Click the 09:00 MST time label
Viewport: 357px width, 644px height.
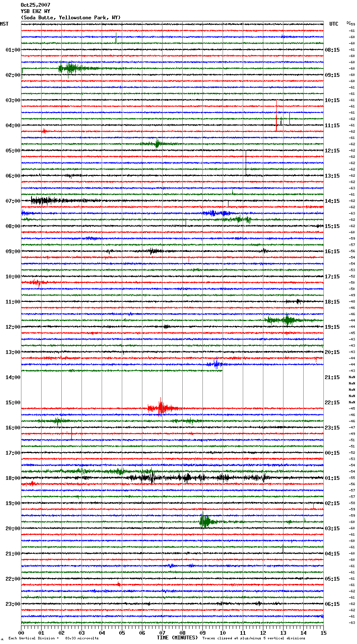point(13,251)
